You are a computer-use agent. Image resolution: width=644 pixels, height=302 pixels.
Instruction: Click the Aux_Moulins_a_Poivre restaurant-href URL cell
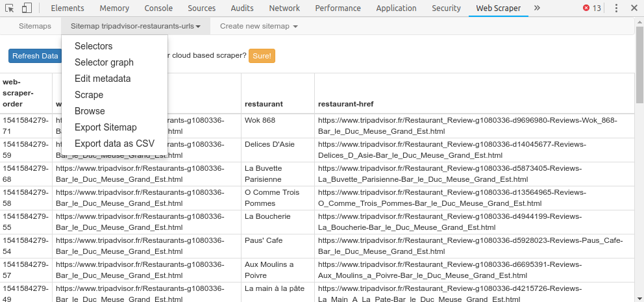coord(475,270)
